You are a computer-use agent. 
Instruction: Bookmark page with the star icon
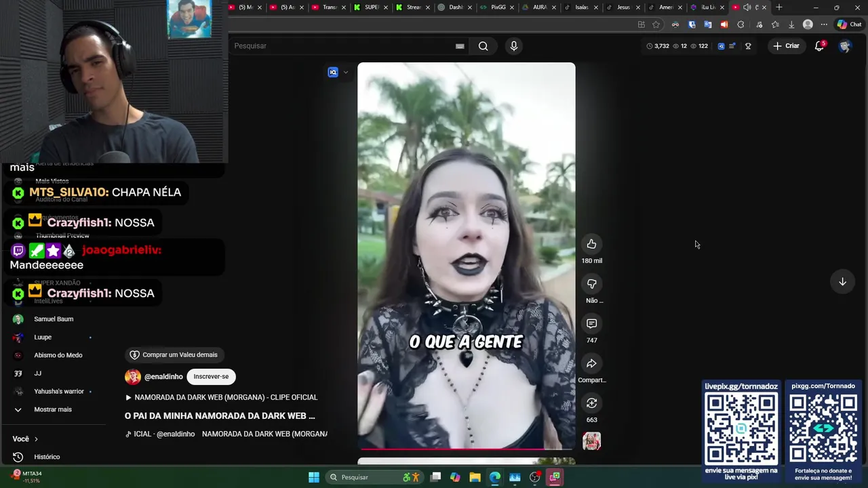(x=656, y=24)
